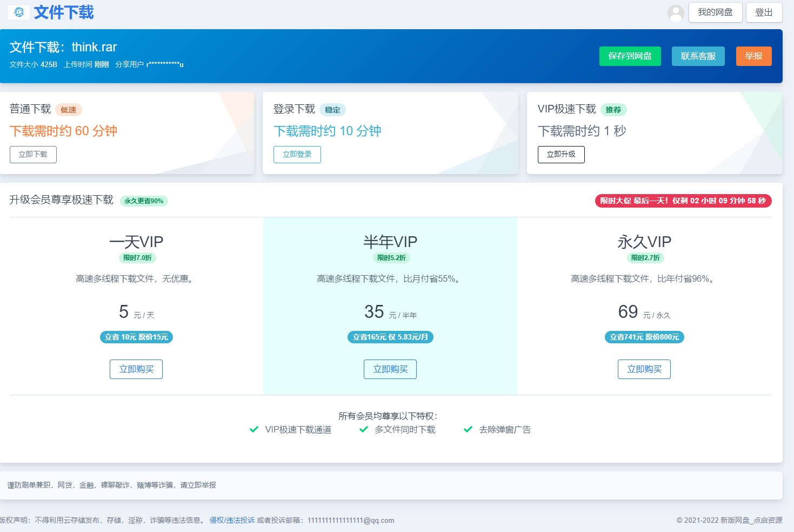Click the 立省165元 仅 5.83元/月 label
Screen dimensions: 794x532
pos(390,337)
